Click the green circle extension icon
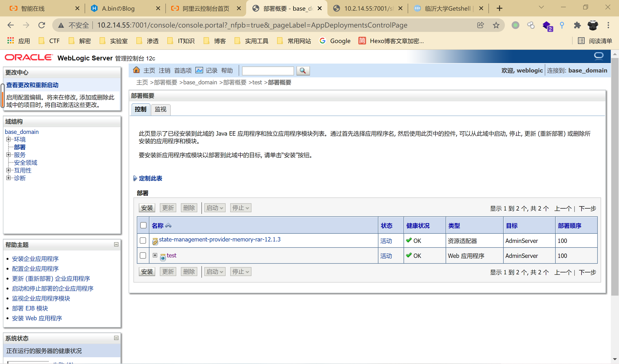The width and height of the screenshot is (619, 364). click(x=515, y=25)
